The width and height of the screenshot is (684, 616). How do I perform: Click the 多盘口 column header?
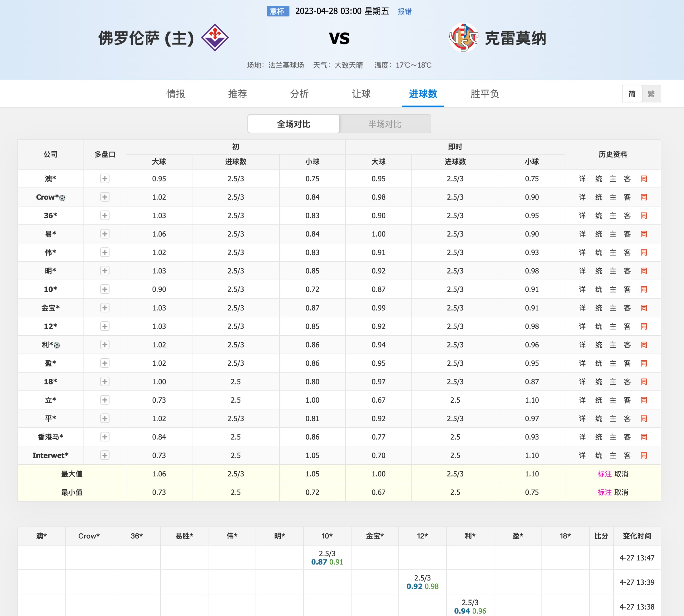click(x=105, y=154)
